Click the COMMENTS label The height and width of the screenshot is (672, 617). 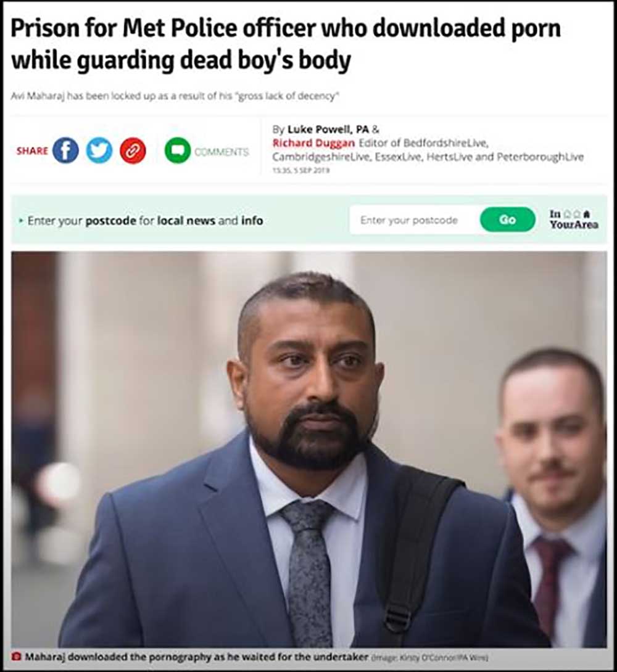tap(222, 152)
